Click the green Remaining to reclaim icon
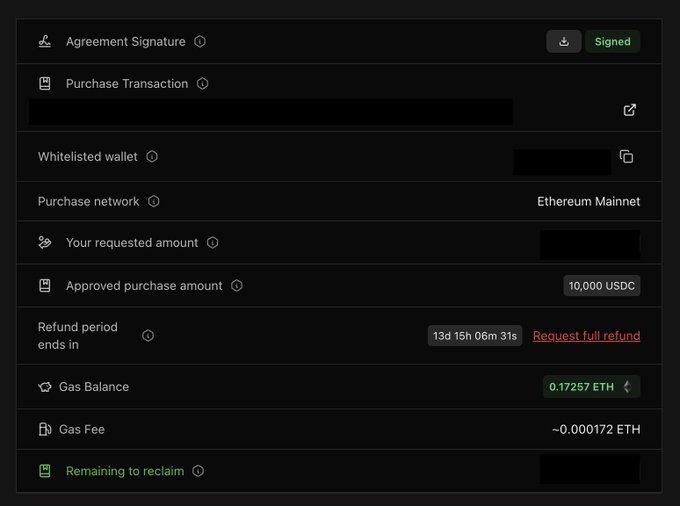 45,471
